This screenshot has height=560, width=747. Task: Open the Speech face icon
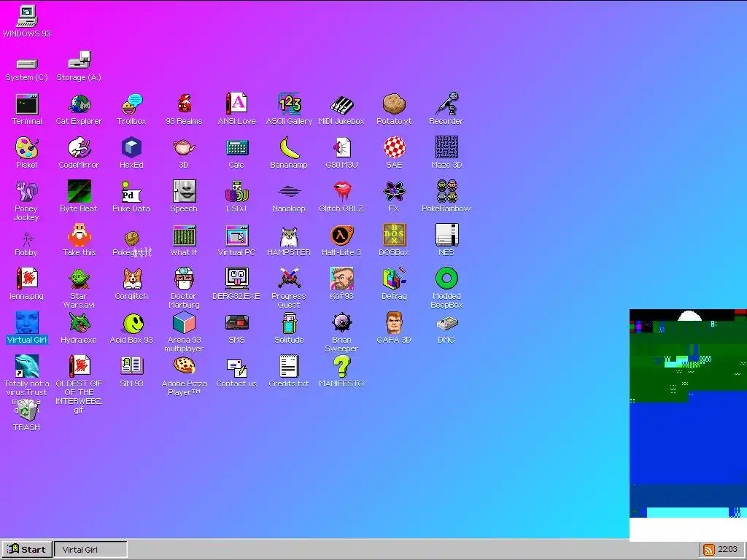pyautogui.click(x=184, y=192)
